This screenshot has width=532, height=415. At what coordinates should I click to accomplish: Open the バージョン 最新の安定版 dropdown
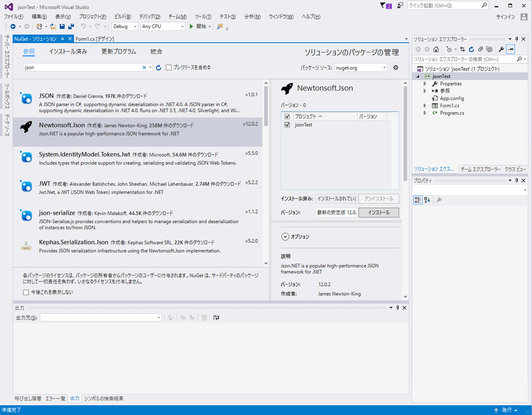[336, 212]
